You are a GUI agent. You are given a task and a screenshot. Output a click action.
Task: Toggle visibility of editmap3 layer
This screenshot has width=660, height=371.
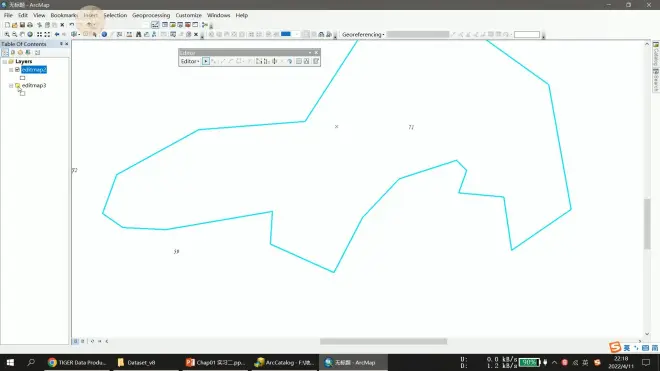[x=17, y=85]
